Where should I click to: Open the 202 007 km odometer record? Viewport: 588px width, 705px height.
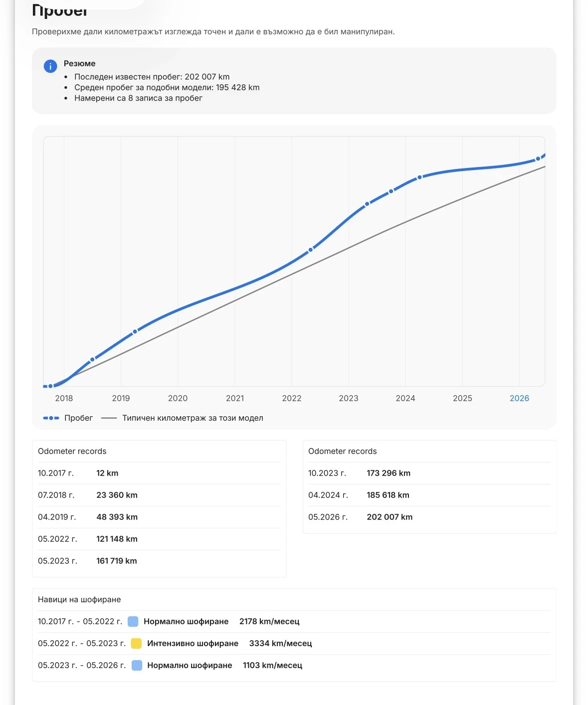click(x=429, y=517)
